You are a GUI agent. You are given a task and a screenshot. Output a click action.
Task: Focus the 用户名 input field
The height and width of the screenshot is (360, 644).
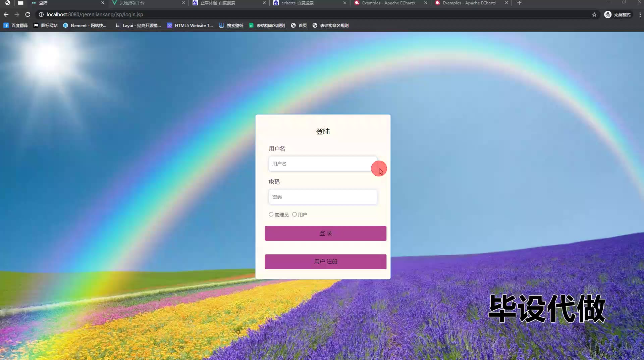323,164
